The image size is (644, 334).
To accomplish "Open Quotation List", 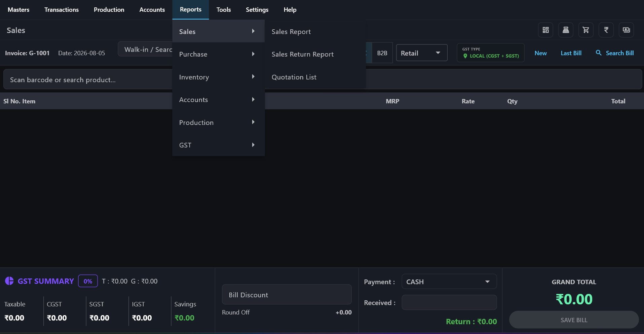I will click(315, 77).
